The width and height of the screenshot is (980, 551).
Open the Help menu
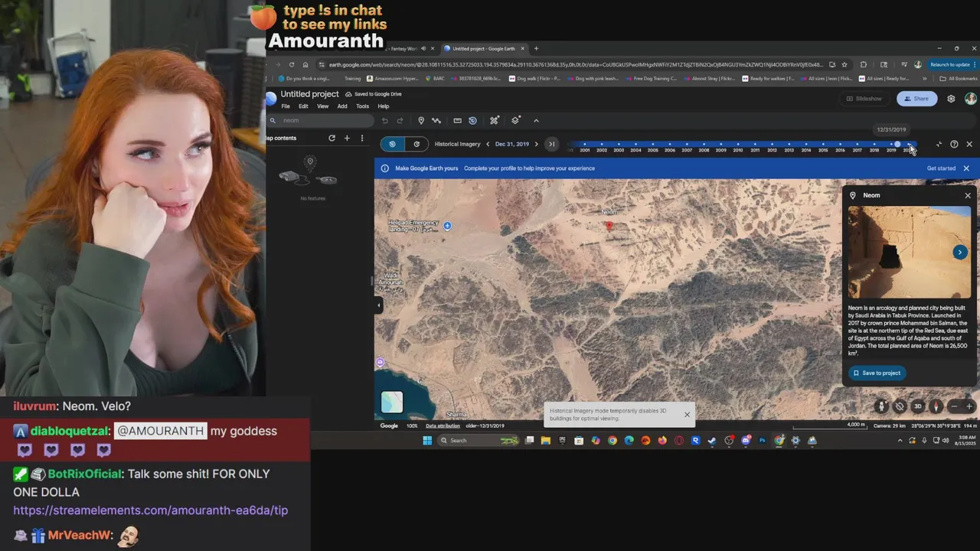pyautogui.click(x=383, y=106)
